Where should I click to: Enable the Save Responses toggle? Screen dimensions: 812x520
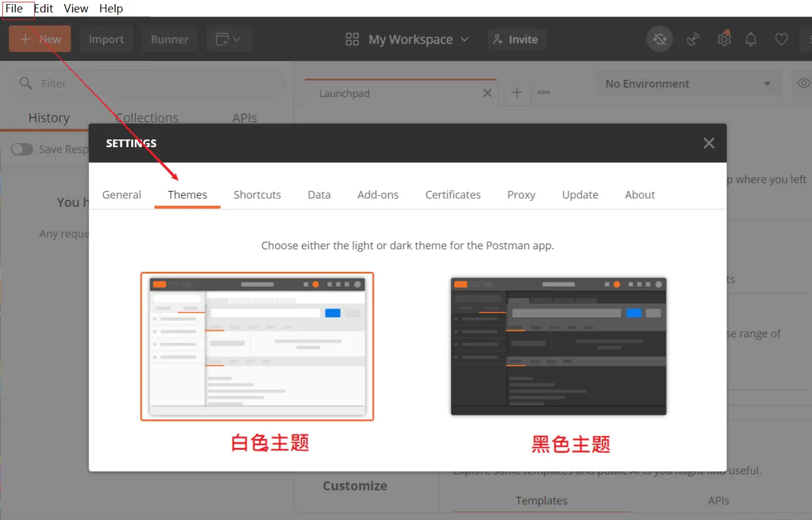tap(22, 149)
